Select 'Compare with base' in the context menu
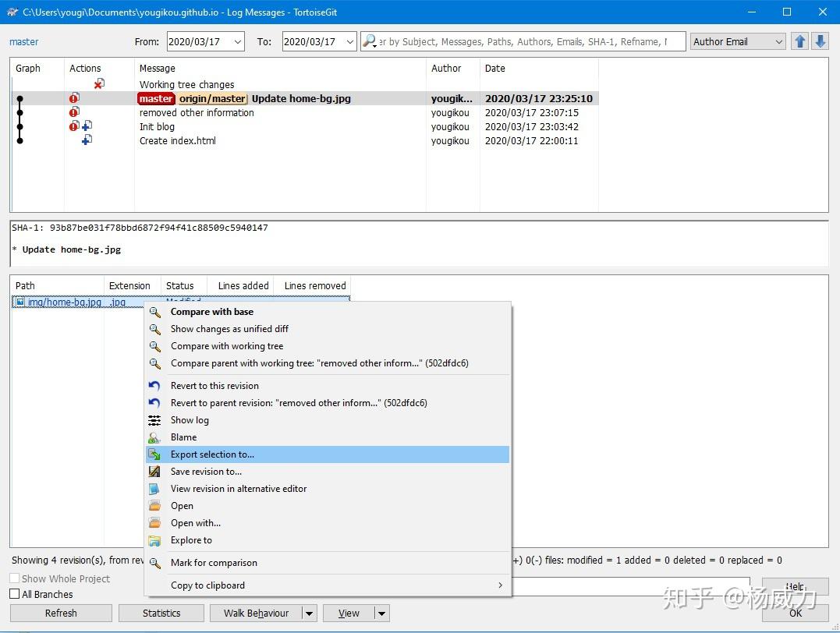Viewport: 840px width, 633px height. tap(211, 312)
